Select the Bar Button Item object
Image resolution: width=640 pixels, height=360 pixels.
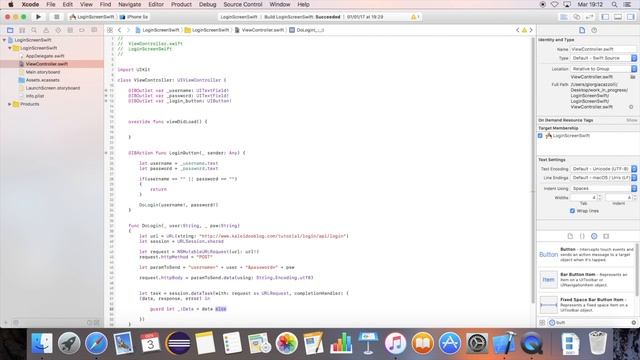587,280
